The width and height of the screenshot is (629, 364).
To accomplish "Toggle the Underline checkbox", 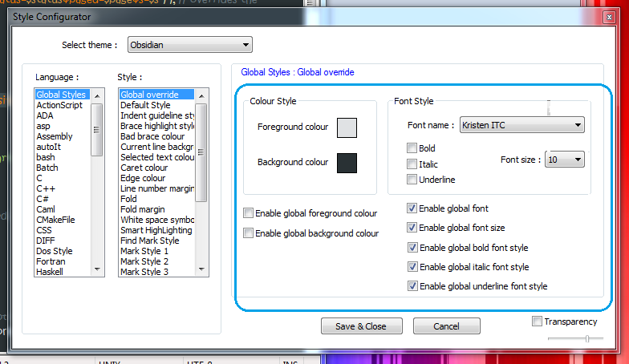I will 412,180.
